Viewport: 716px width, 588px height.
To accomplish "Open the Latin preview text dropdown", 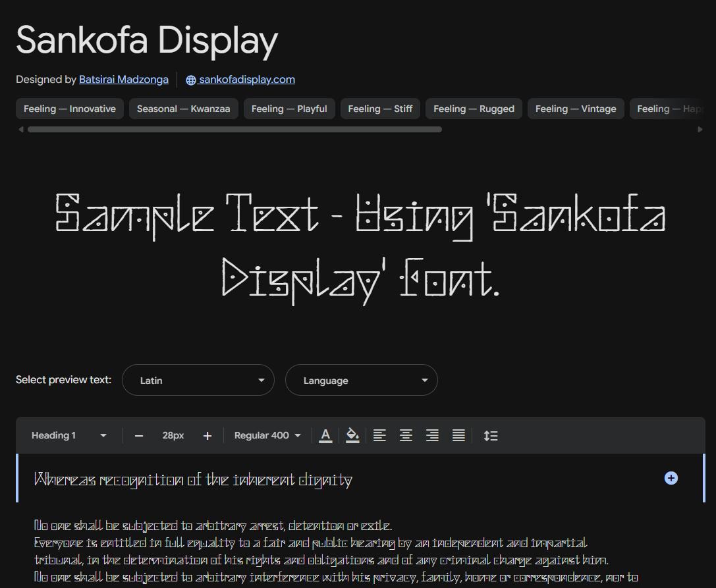I will coord(198,380).
